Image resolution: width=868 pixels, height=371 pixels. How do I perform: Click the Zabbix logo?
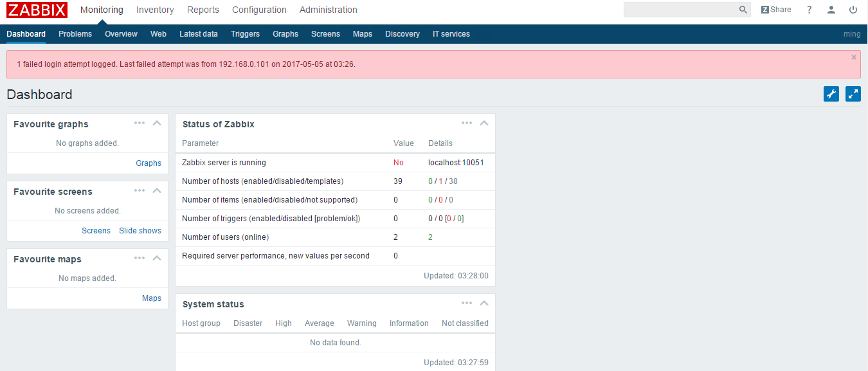[x=37, y=10]
